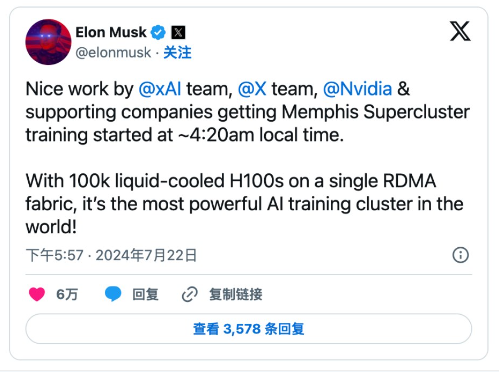Click the 回复 reply label

pos(145,294)
